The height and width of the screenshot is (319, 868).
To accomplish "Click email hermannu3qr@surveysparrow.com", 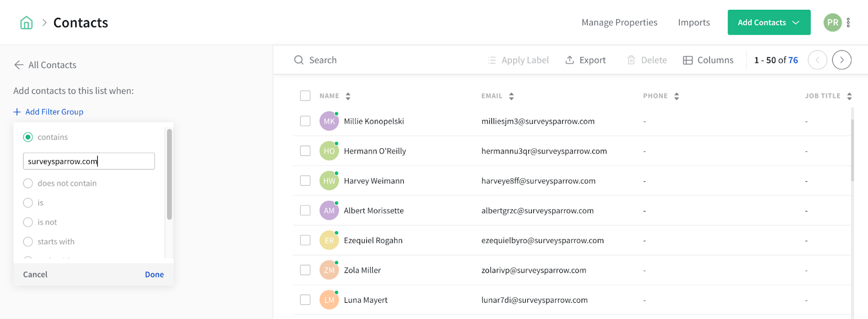I will 544,151.
